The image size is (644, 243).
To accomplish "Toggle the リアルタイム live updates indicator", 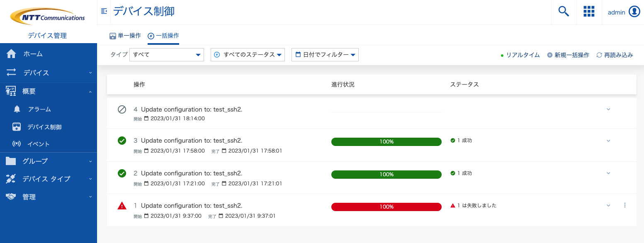I will [x=520, y=54].
